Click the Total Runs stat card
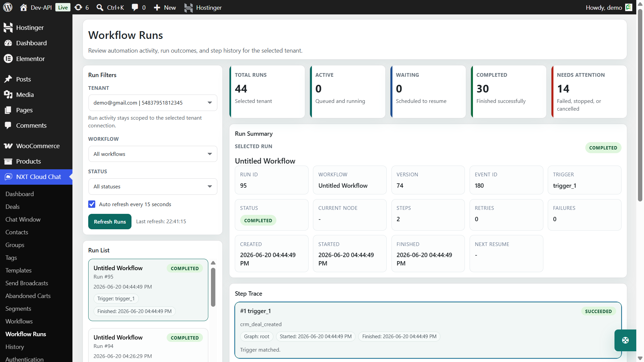 coord(267,92)
